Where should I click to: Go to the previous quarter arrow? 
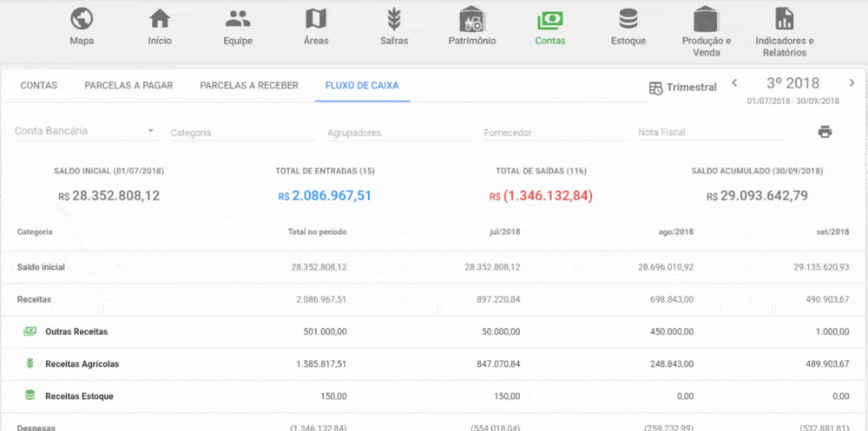pos(734,83)
